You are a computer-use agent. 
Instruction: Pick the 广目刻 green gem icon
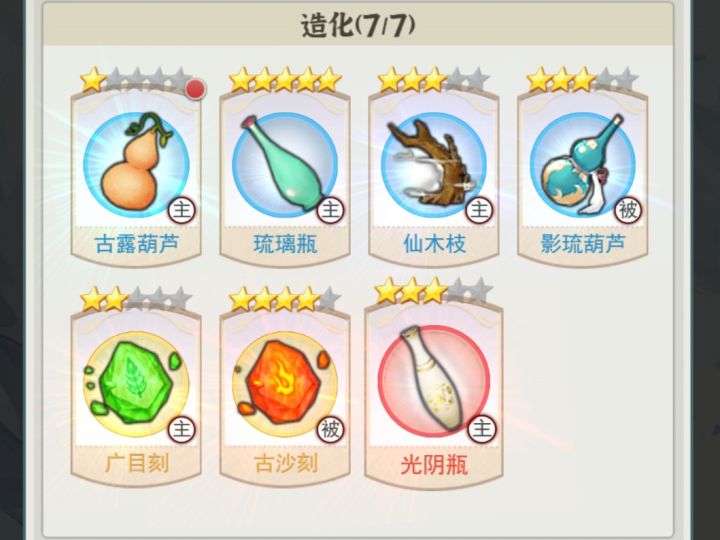point(136,384)
